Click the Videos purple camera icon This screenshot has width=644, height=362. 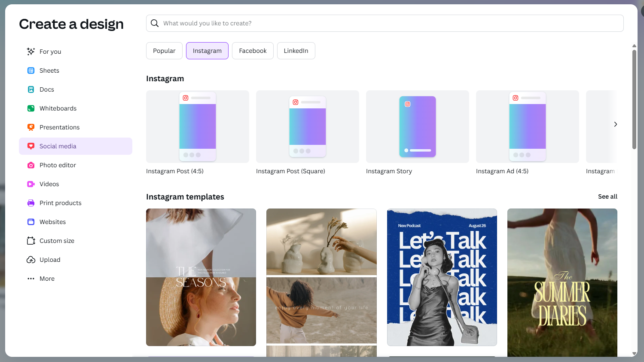coord(31,184)
